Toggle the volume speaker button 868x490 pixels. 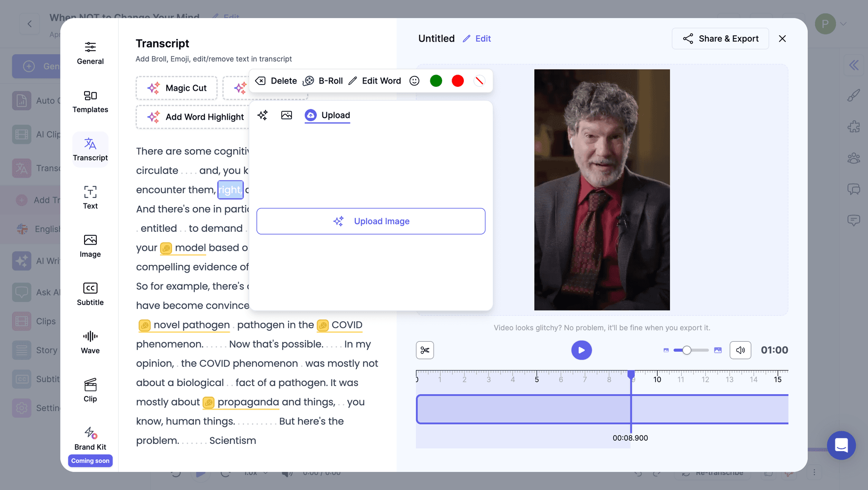[740, 350]
